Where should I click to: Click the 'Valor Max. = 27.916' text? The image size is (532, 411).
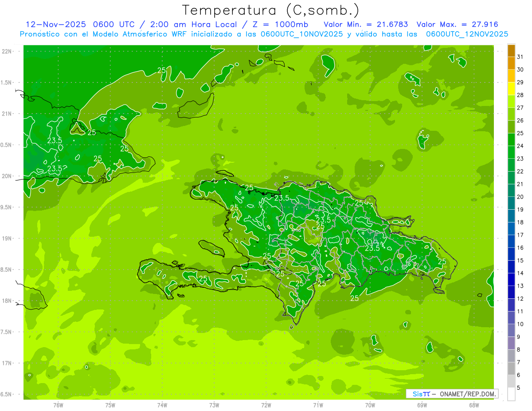click(x=457, y=24)
